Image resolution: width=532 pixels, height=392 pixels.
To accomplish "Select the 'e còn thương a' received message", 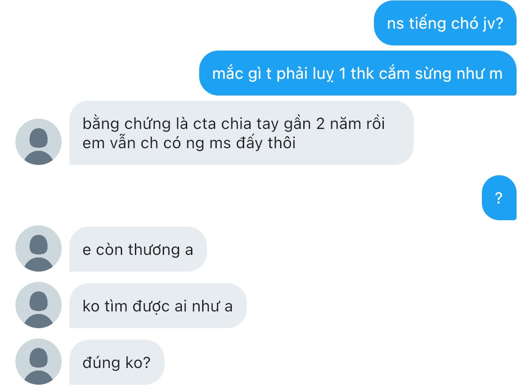I will point(138,249).
